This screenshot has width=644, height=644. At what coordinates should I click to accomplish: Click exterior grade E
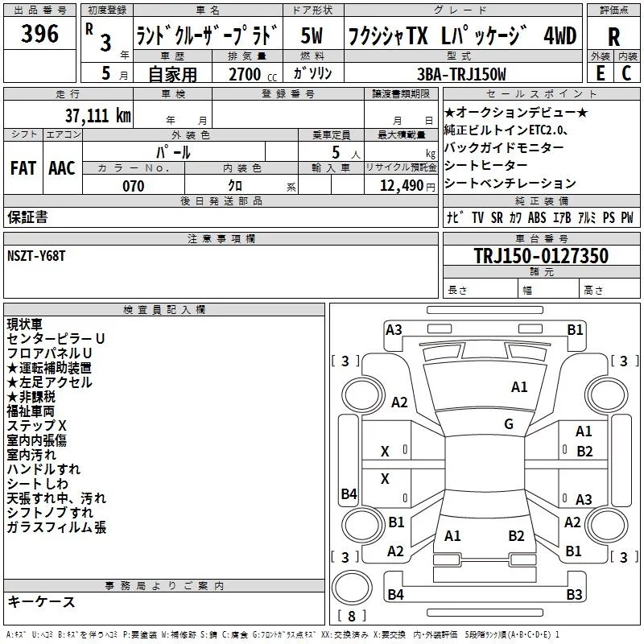point(601,73)
